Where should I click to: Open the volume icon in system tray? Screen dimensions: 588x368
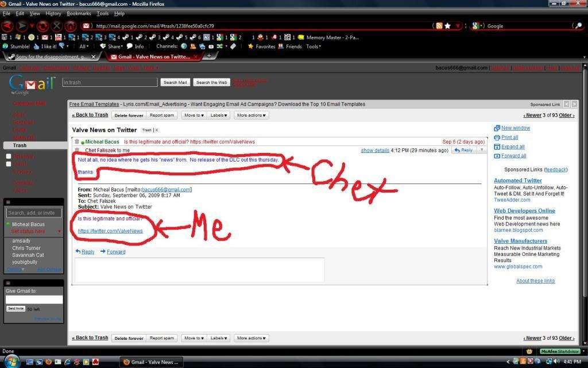click(556, 361)
